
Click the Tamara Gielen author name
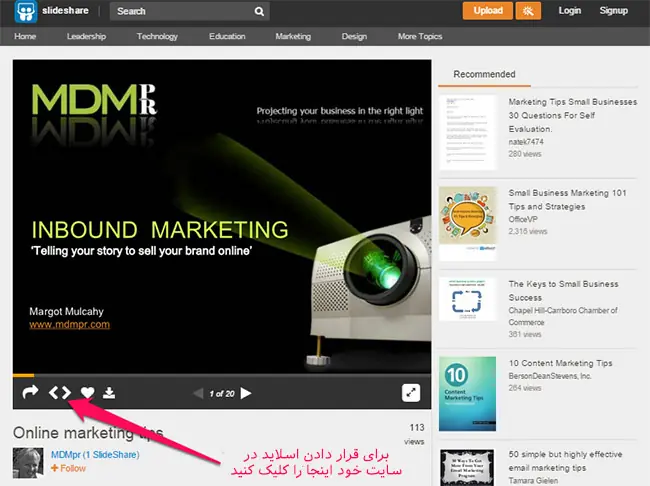coord(533,481)
